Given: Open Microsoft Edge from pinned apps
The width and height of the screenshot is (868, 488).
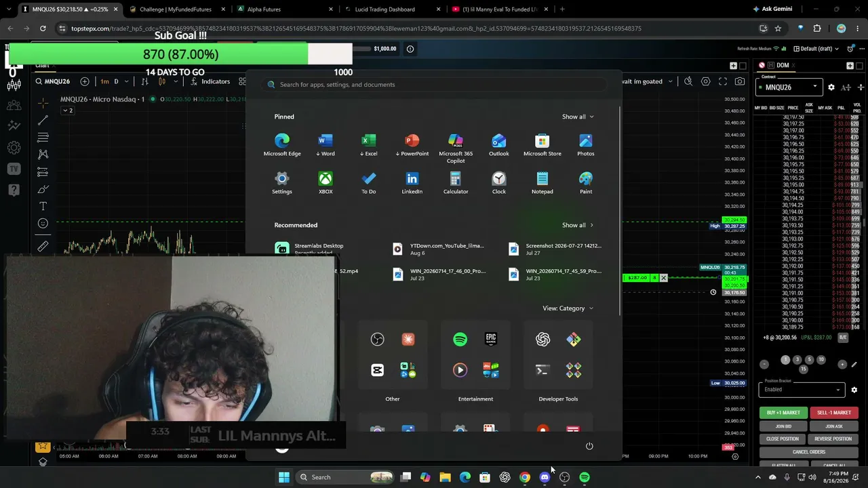Looking at the screenshot, I should (x=282, y=145).
